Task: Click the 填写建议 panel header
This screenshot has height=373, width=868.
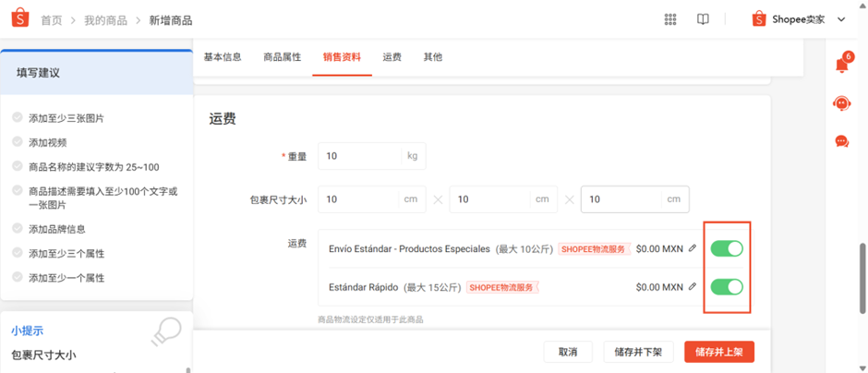Action: coord(97,73)
